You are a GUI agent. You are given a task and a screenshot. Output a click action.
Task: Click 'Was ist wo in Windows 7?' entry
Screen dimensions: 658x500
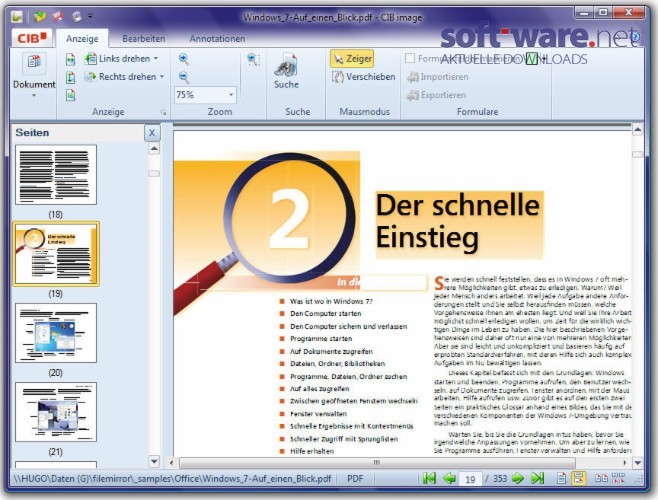pyautogui.click(x=331, y=301)
